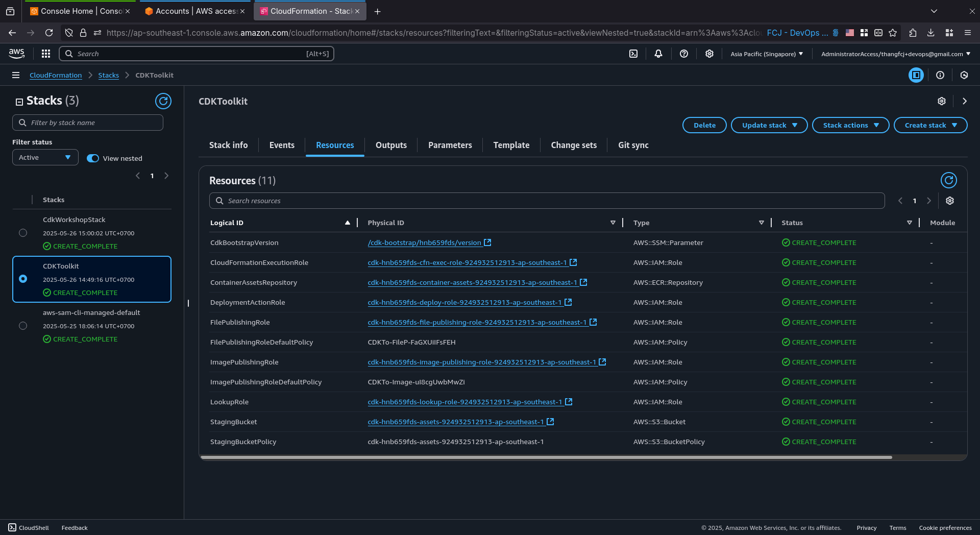980x535 pixels.
Task: Go to next resources page arrow
Action: point(929,201)
